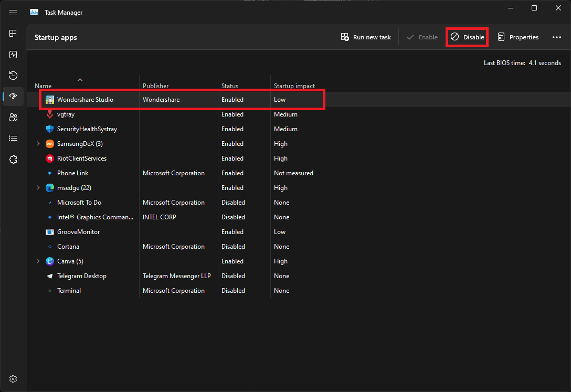Open the Users page icon in sidebar

(x=13, y=118)
